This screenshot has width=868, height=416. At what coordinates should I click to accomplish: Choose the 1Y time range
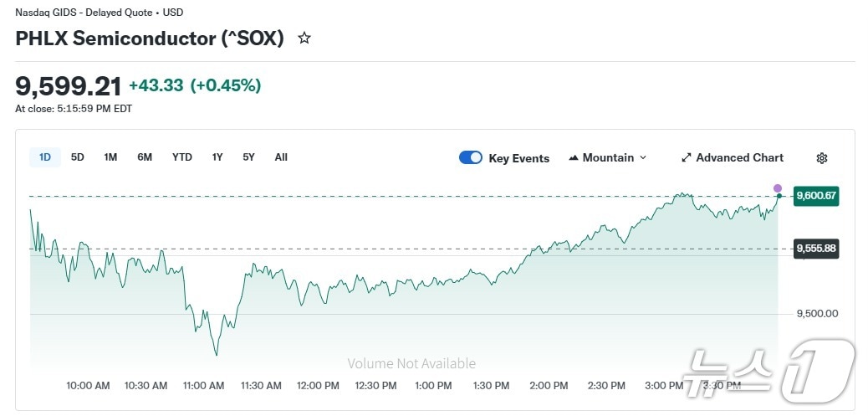point(217,157)
